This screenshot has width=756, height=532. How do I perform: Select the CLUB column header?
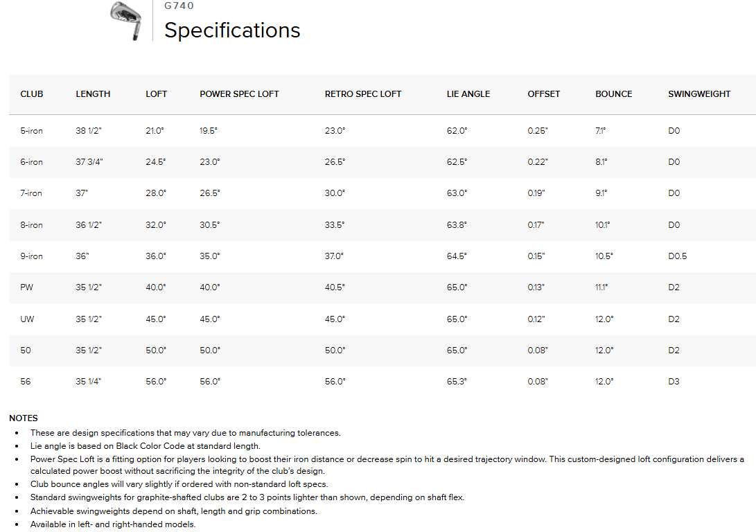(32, 94)
